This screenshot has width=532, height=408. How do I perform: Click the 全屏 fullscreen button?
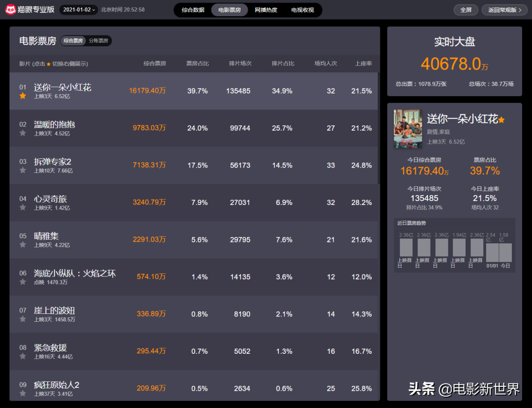coord(465,10)
